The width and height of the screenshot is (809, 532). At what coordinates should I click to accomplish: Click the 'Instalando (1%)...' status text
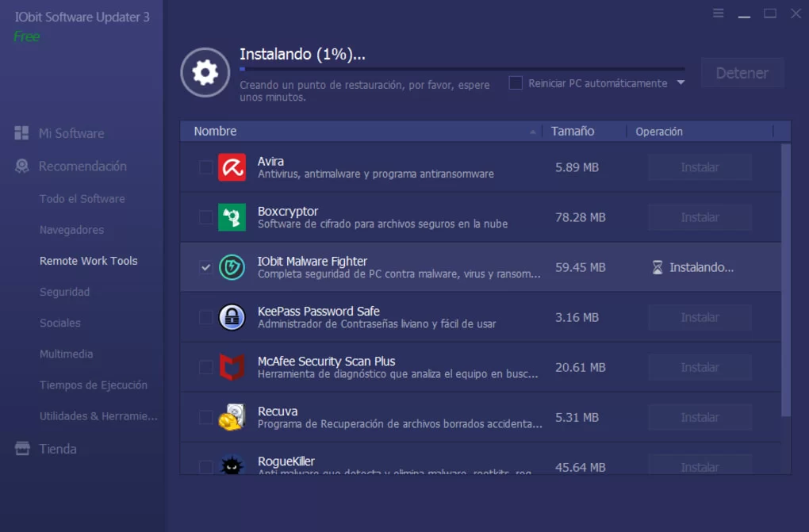click(x=302, y=54)
